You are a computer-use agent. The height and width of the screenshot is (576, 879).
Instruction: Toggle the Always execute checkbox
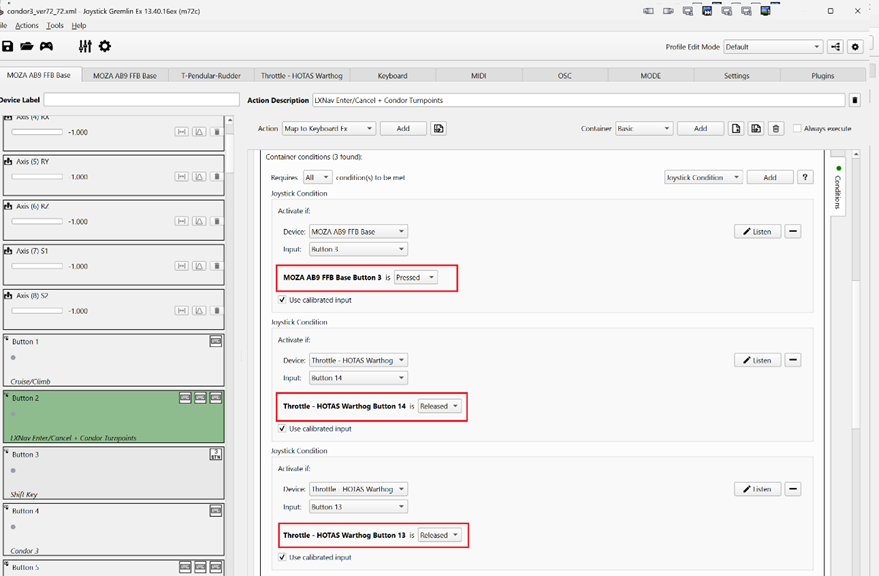point(797,128)
